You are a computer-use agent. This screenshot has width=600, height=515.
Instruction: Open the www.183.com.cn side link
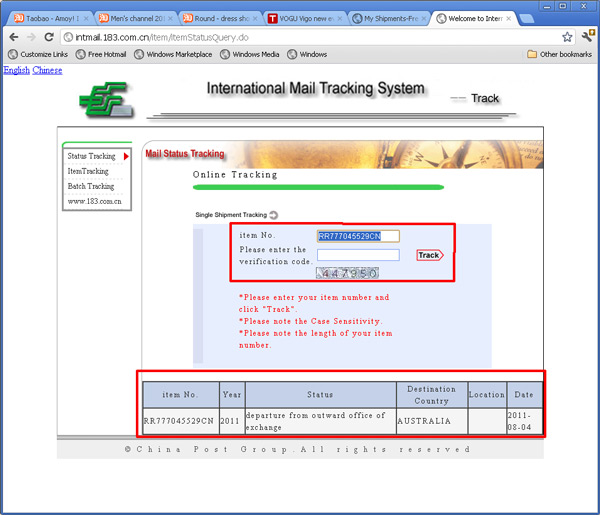click(x=95, y=201)
